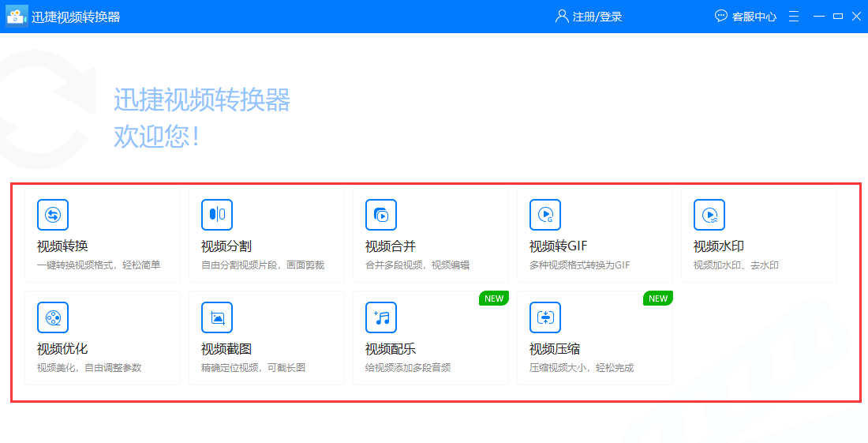Screen dimensions: 868x443
Task: Click description 压缩视频大小，轻松完成
Action: tap(582, 368)
